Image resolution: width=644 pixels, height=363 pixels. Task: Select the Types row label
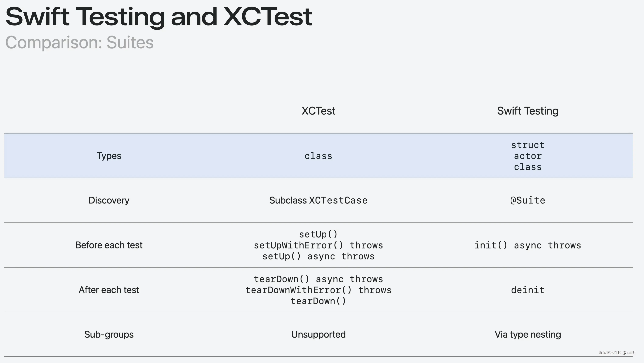coord(109,156)
